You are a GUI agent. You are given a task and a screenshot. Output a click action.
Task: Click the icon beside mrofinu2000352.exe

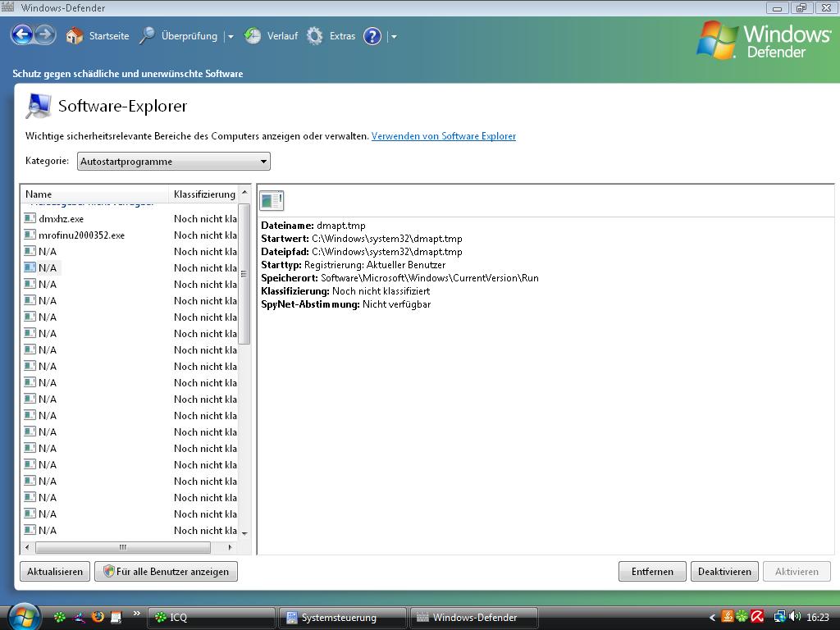pos(30,235)
